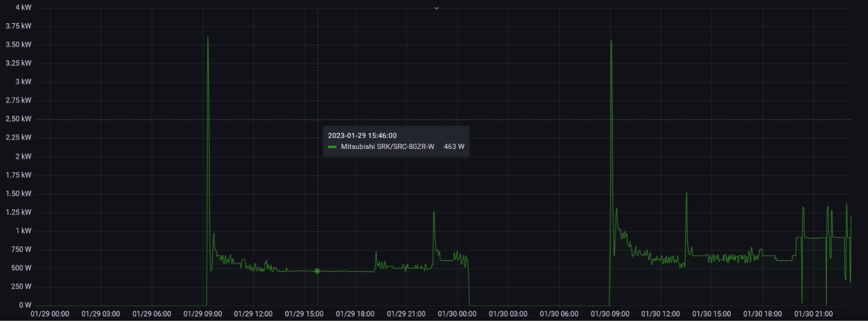This screenshot has width=868, height=322.
Task: Click the 01/30 00:00 time axis label
Action: click(x=458, y=314)
